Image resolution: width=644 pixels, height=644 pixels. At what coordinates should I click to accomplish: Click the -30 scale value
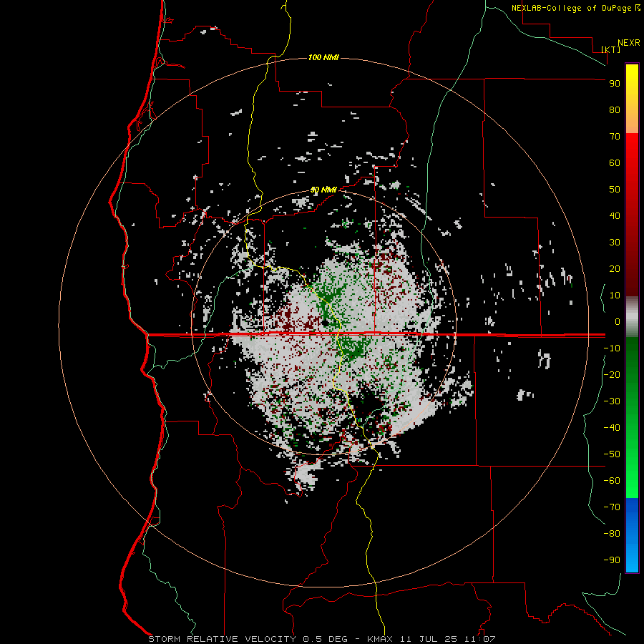click(612, 401)
